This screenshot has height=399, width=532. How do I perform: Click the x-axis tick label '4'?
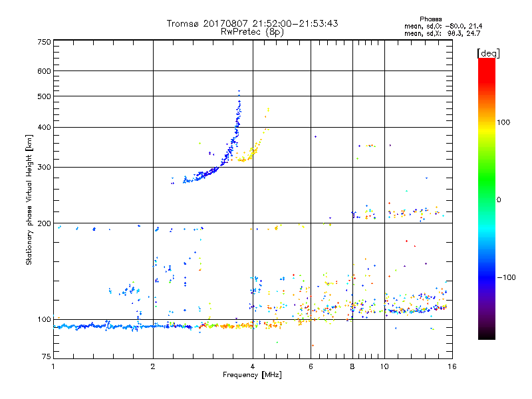click(x=253, y=366)
